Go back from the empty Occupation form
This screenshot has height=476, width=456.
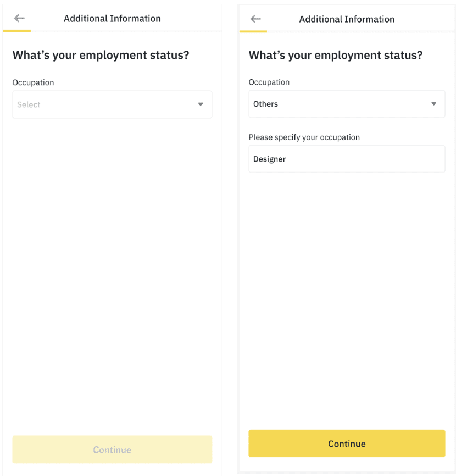click(x=19, y=18)
